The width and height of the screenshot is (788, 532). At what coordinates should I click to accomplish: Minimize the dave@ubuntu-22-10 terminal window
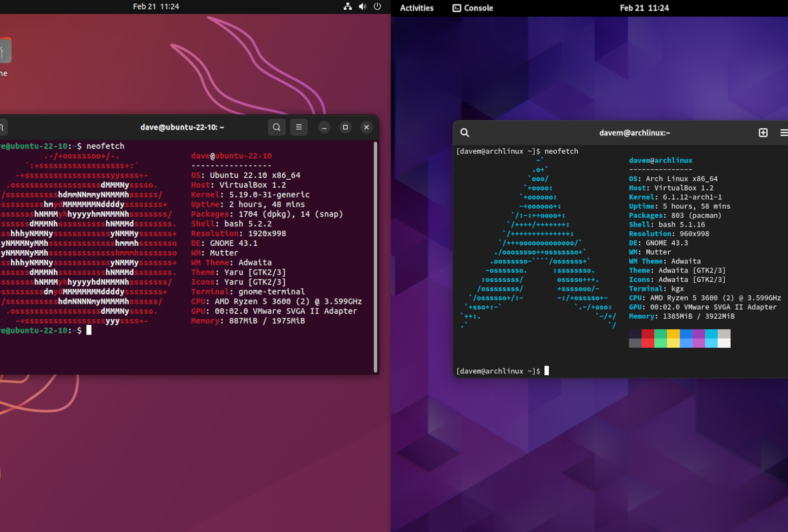click(x=324, y=127)
